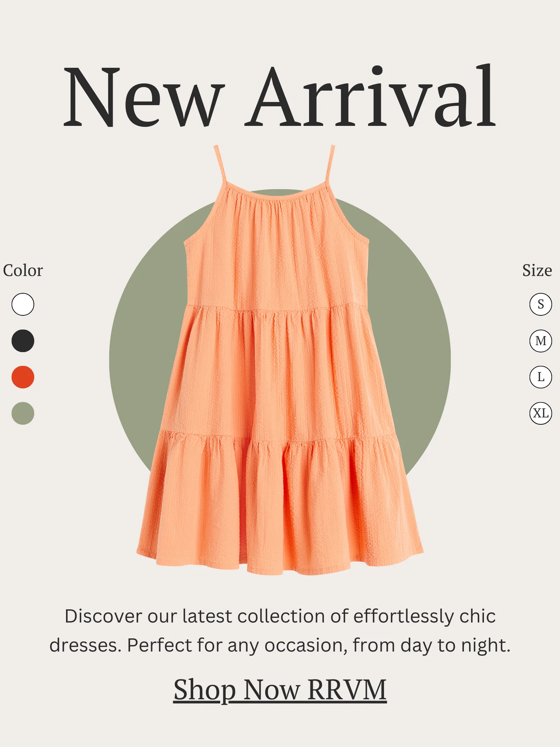Select the white color swatch

[23, 304]
